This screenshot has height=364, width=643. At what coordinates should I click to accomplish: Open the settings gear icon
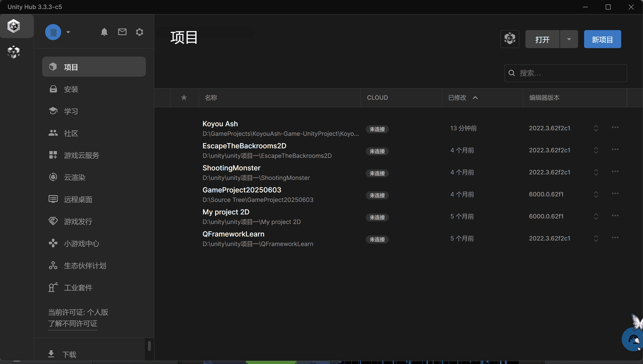140,32
